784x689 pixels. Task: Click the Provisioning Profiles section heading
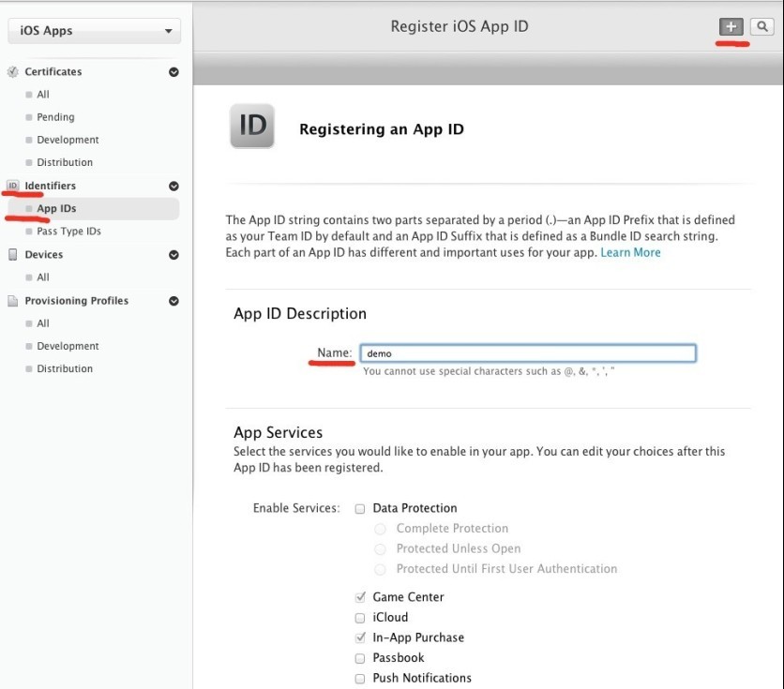click(x=77, y=301)
